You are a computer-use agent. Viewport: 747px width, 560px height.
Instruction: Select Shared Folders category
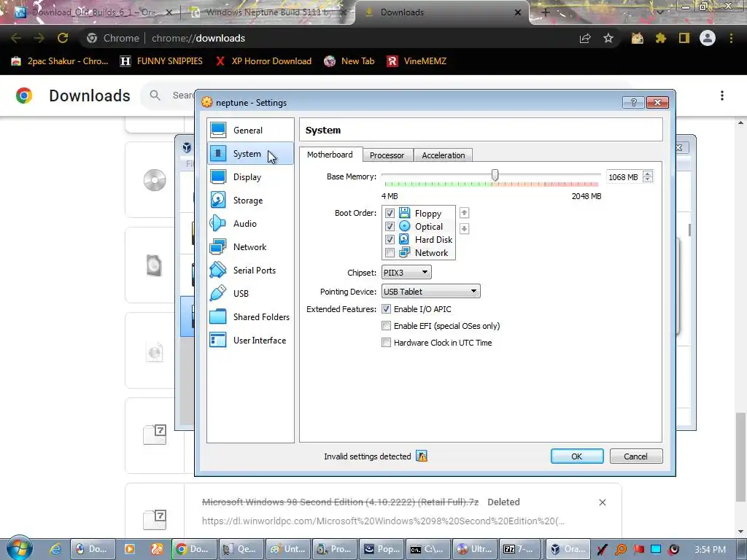(x=250, y=316)
